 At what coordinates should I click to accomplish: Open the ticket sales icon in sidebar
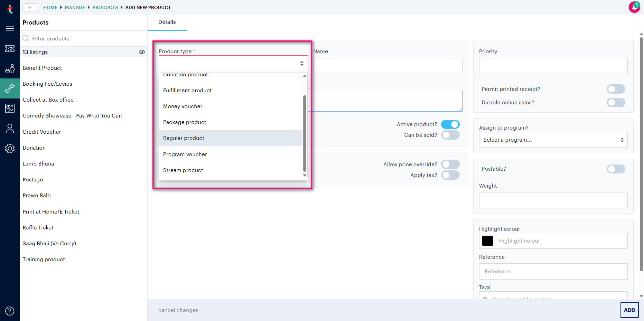[10, 49]
